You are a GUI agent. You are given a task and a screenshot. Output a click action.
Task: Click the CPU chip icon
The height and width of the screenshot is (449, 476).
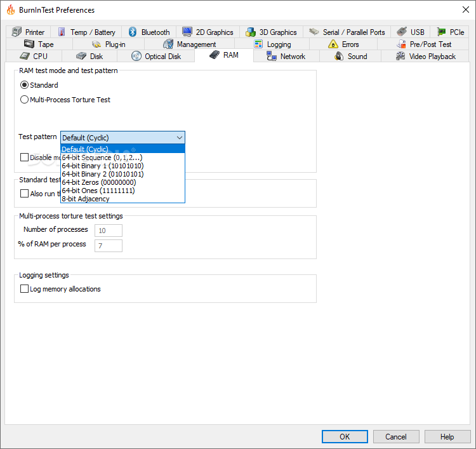pos(25,56)
